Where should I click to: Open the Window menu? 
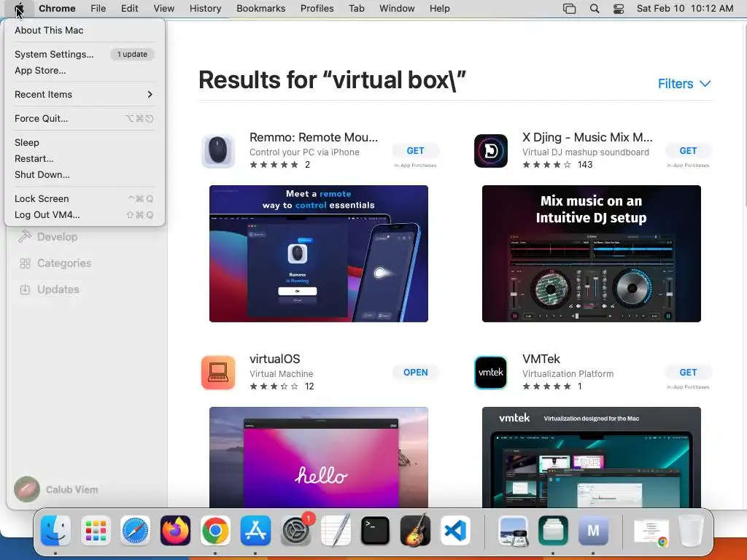pyautogui.click(x=397, y=9)
